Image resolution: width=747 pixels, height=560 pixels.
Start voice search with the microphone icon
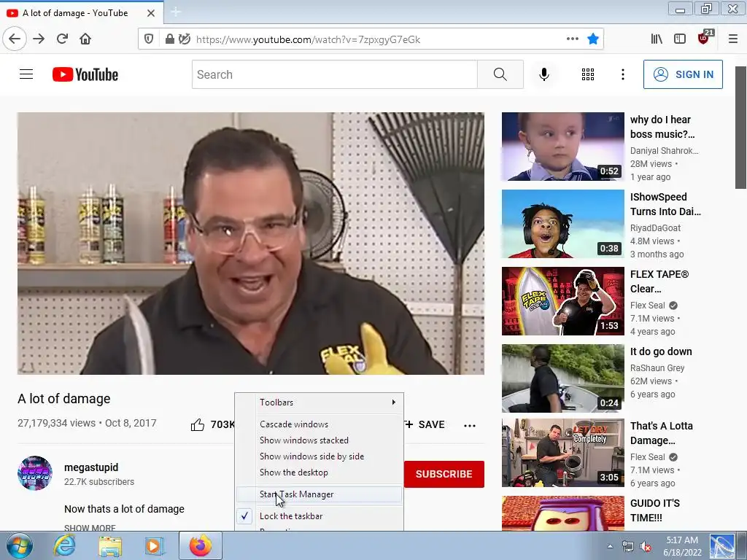point(544,74)
